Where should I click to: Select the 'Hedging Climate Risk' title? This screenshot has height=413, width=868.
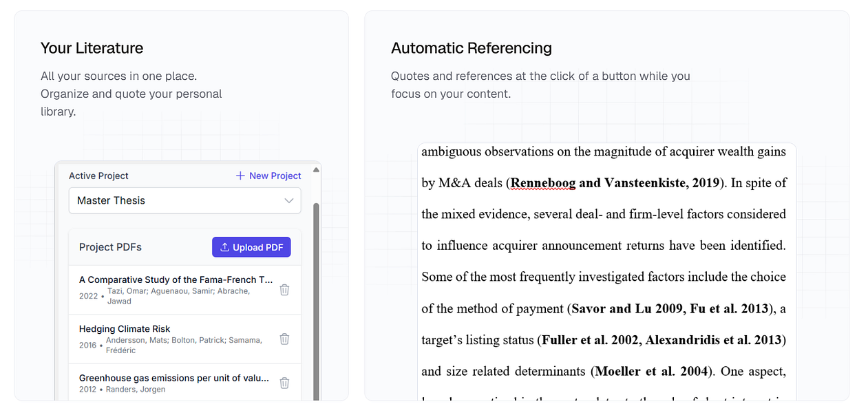[x=125, y=329]
